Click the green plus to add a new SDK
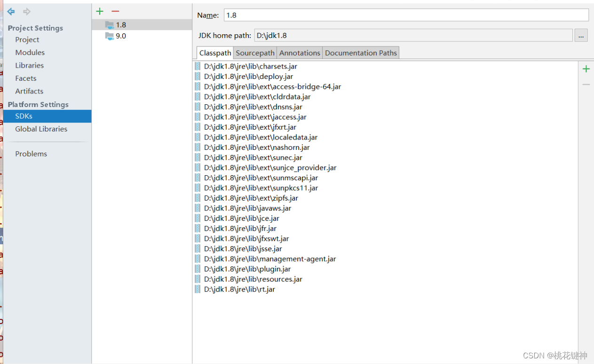The height and width of the screenshot is (364, 594). point(99,11)
